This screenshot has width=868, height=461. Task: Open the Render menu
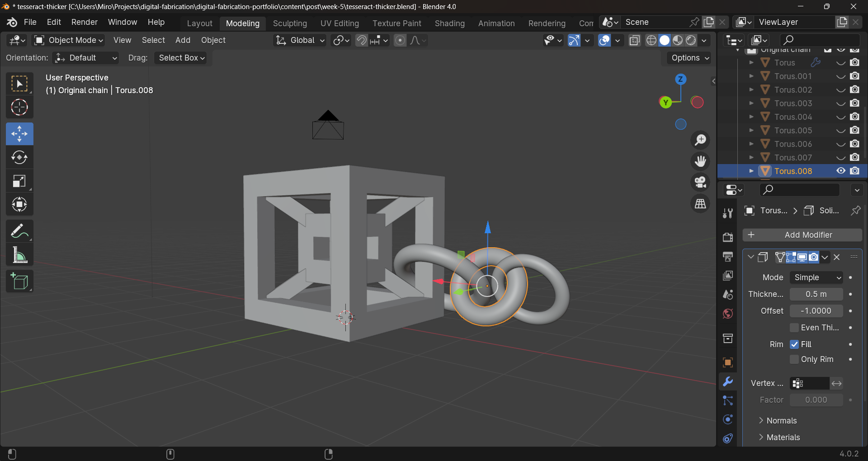[x=84, y=22]
